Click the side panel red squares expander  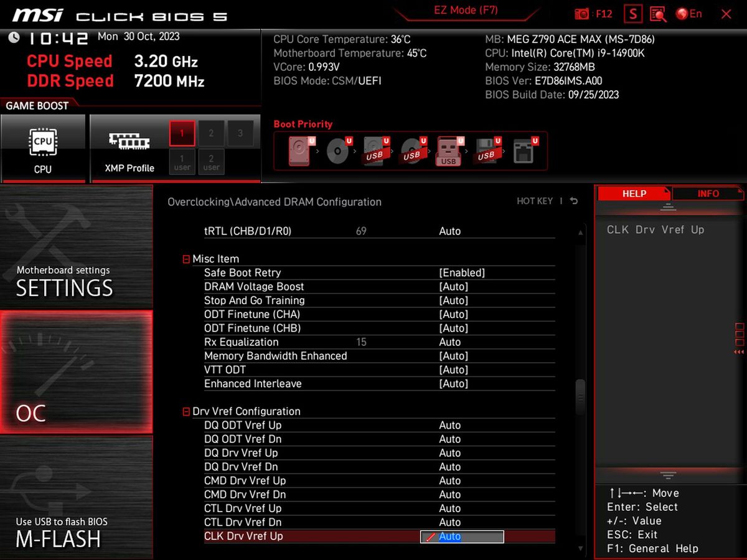point(739,338)
